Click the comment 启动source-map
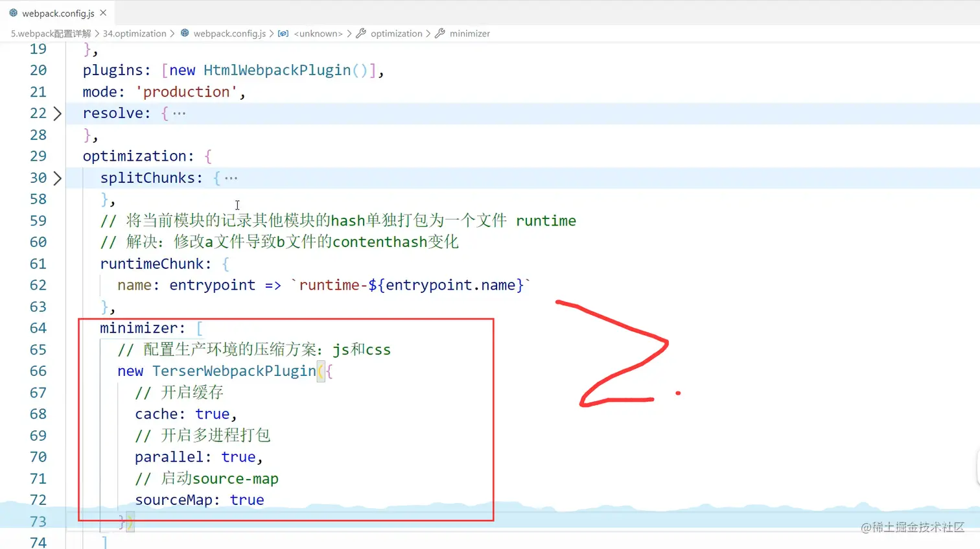 click(x=207, y=478)
